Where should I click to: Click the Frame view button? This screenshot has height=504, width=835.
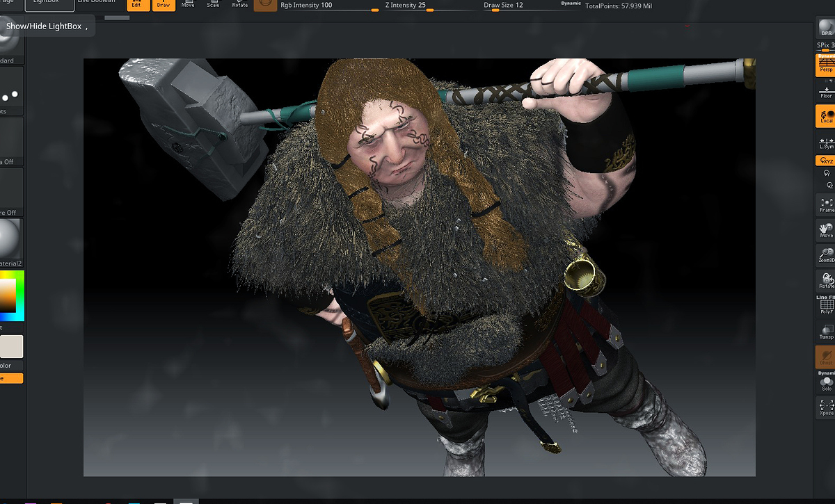pos(826,204)
